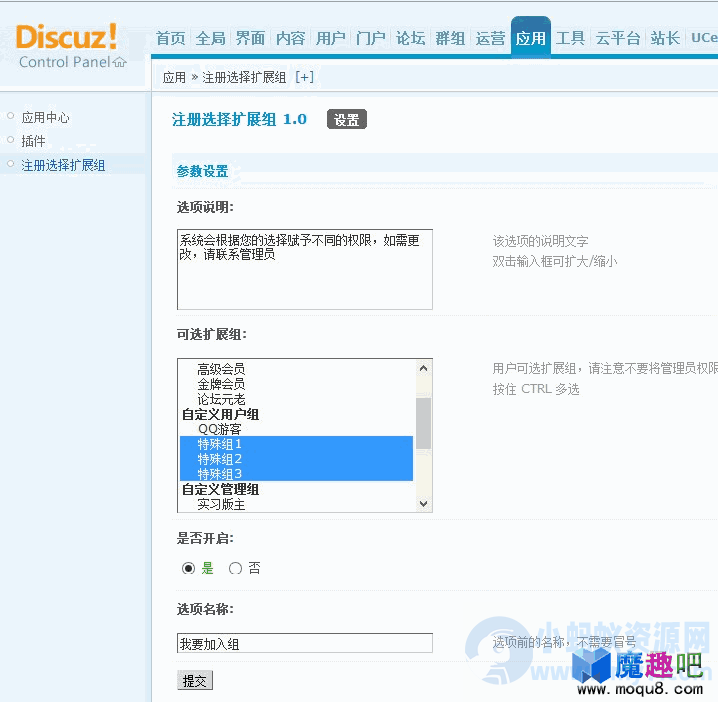The height and width of the screenshot is (702, 718).
Task: Select 注册选择扩展组 in the sidebar
Action: point(63,165)
